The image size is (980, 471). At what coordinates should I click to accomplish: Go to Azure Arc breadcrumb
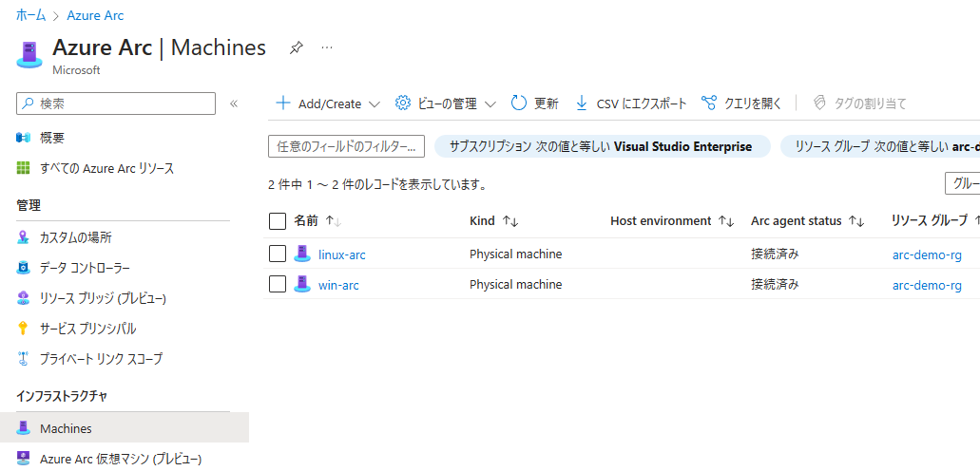pos(95,15)
